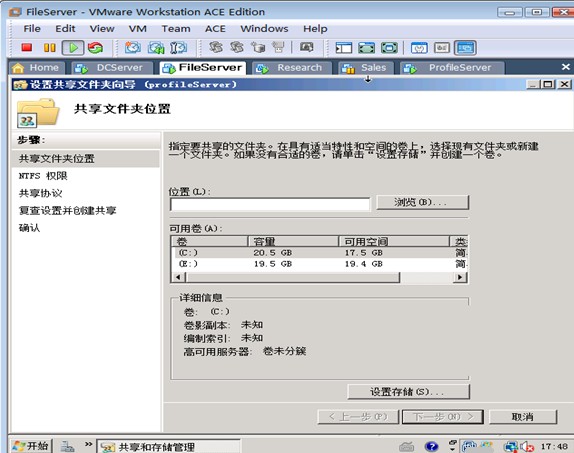The image size is (574, 453).
Task: Click the first gray team toolbar icon
Action: [x=216, y=47]
